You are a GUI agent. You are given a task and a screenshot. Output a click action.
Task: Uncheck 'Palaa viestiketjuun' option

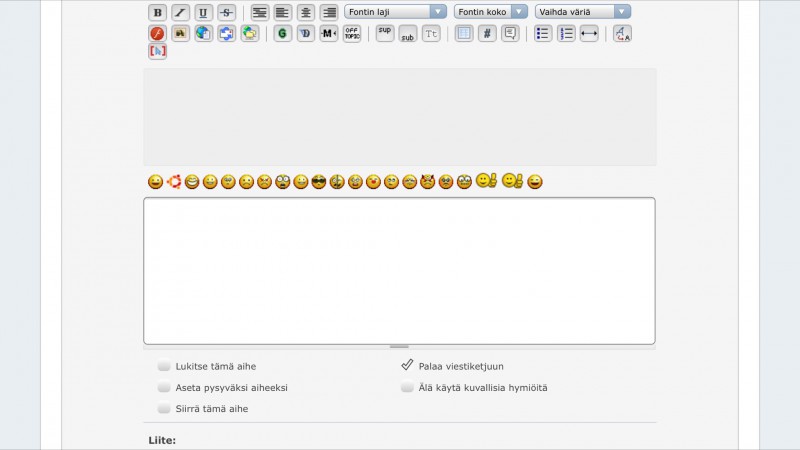(407, 365)
